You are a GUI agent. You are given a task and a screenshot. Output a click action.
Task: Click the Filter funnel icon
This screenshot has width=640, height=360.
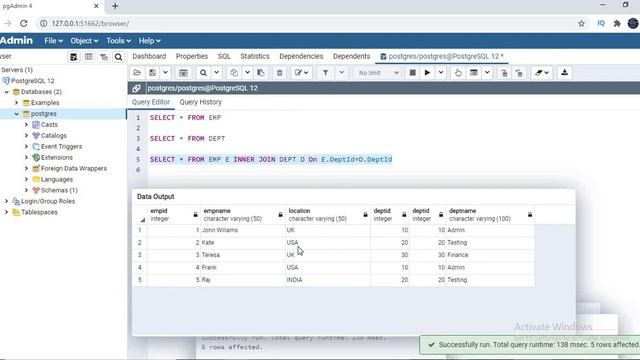pyautogui.click(x=326, y=73)
